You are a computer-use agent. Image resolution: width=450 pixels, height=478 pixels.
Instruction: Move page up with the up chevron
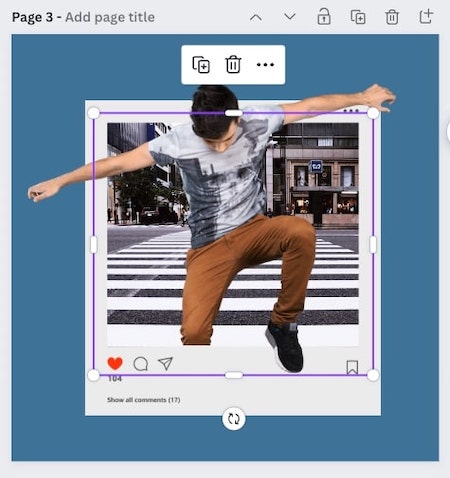point(256,17)
